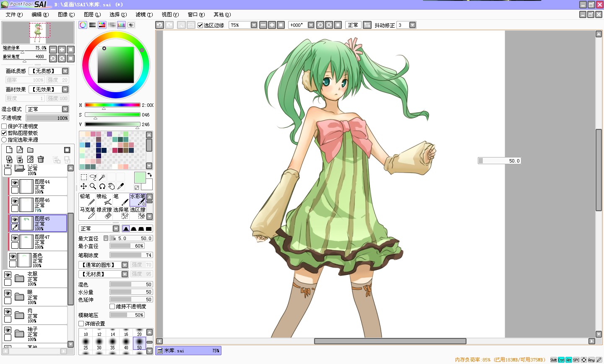
Task: Open the 画材效果 dropdown
Action: [x=65, y=89]
